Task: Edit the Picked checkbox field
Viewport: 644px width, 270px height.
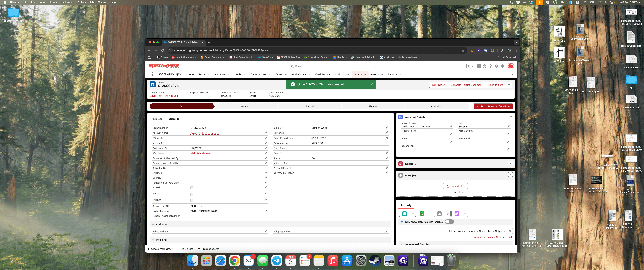Action: (266, 187)
